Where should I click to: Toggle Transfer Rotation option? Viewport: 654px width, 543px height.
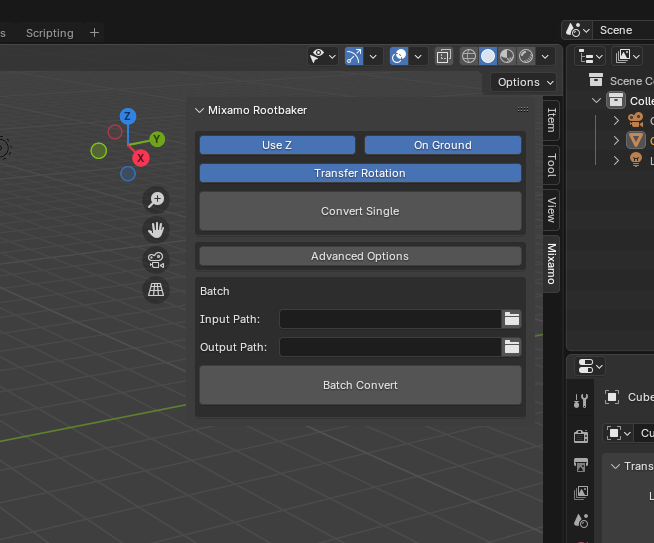[360, 173]
